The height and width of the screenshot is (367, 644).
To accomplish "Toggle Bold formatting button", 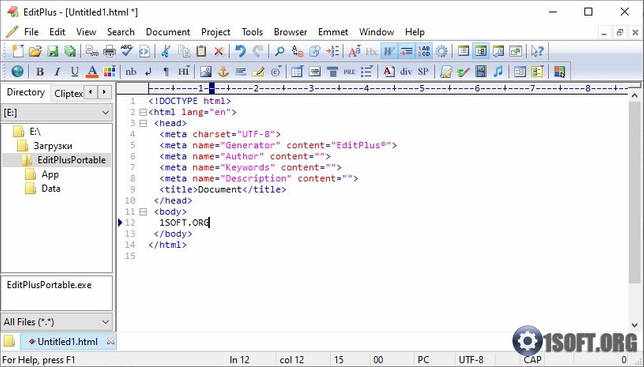I will (40, 71).
